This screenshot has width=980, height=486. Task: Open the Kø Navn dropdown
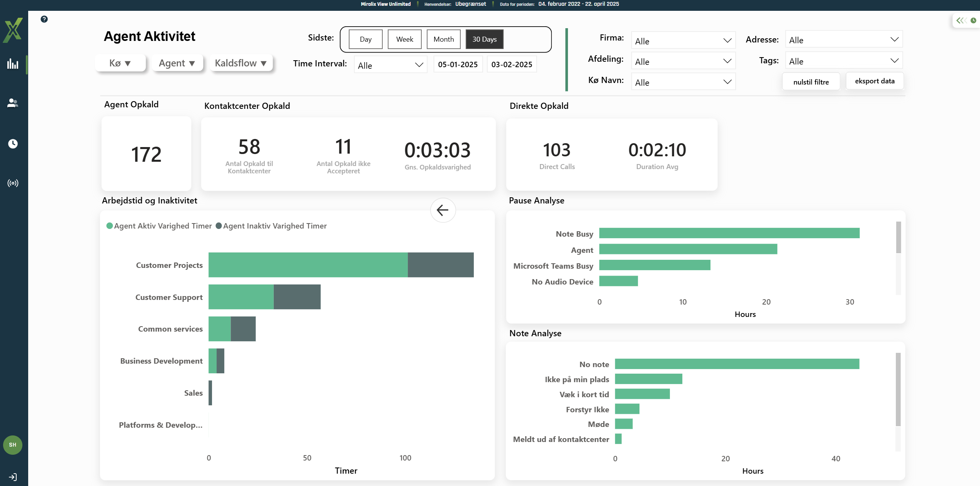pos(683,82)
